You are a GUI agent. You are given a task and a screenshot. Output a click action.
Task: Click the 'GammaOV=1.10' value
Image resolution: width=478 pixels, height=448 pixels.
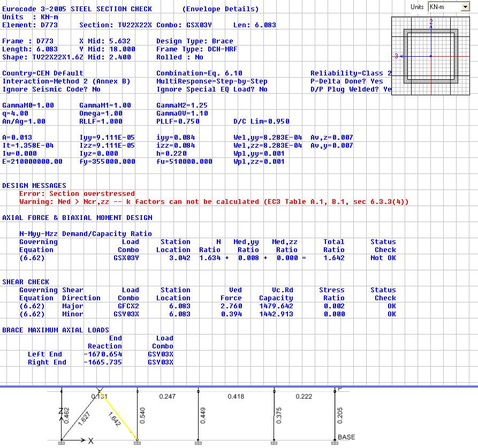[x=182, y=113]
